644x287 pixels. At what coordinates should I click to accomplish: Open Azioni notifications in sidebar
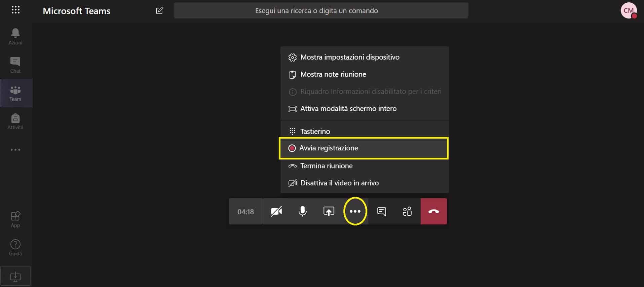tap(15, 36)
